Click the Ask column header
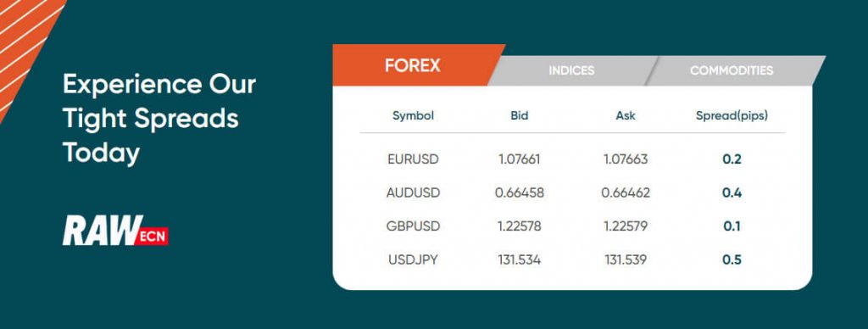This screenshot has height=329, width=868. click(626, 116)
